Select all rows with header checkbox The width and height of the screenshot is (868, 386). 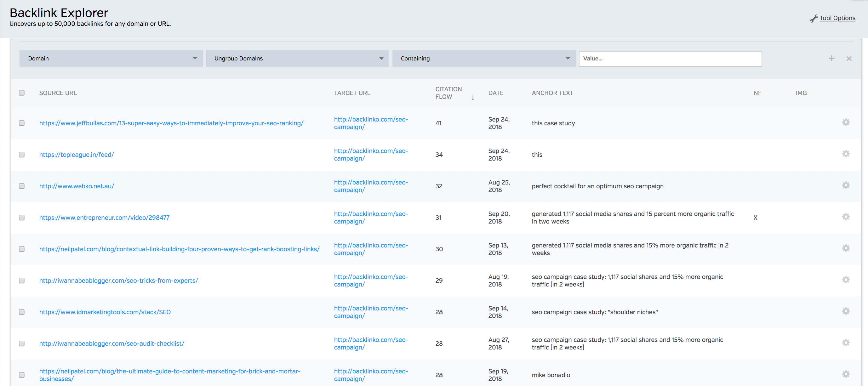pos(22,93)
